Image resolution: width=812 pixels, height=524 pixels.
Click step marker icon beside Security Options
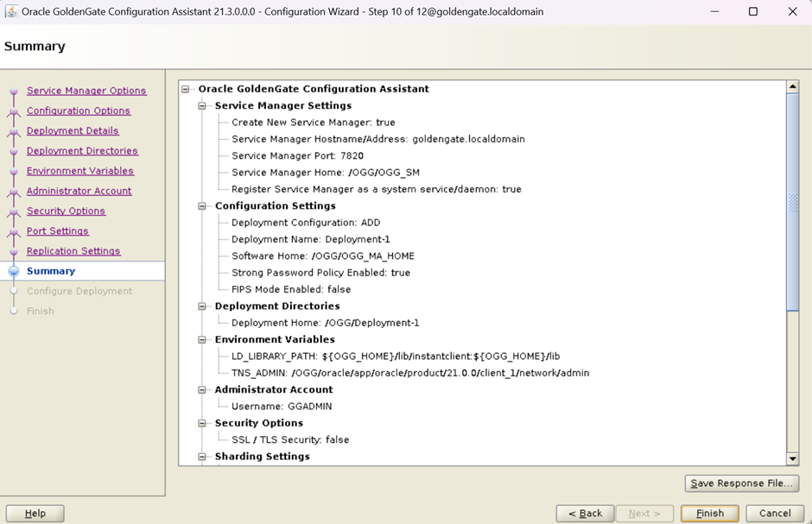point(13,211)
